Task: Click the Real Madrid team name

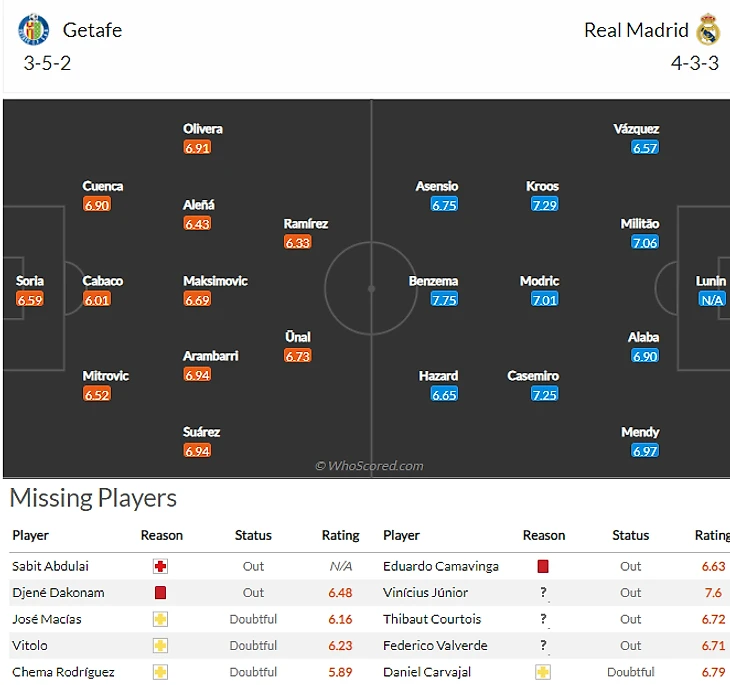Action: click(636, 30)
